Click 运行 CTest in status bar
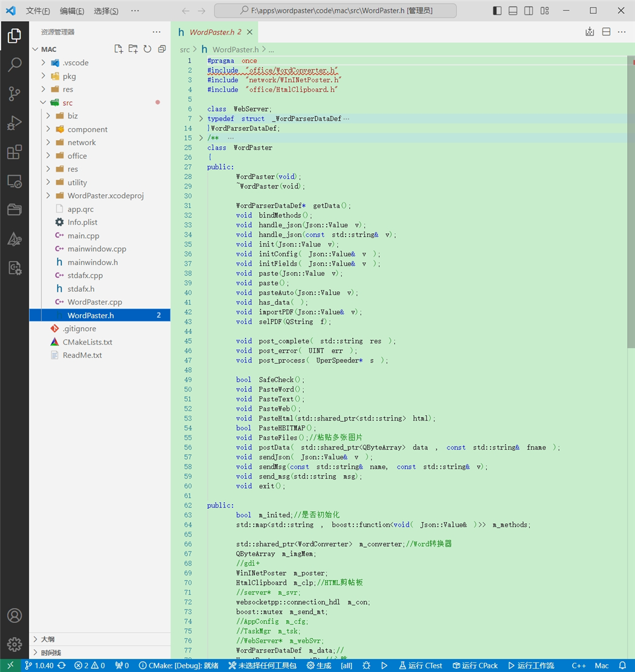Viewport: 635px width, 672px height. (x=421, y=665)
